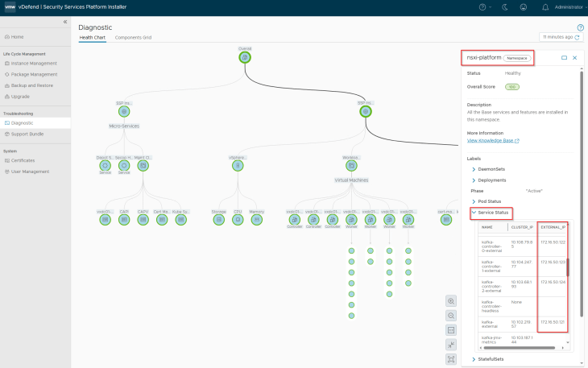588x368 pixels.
Task: Click the notifications bell icon
Action: [544, 7]
